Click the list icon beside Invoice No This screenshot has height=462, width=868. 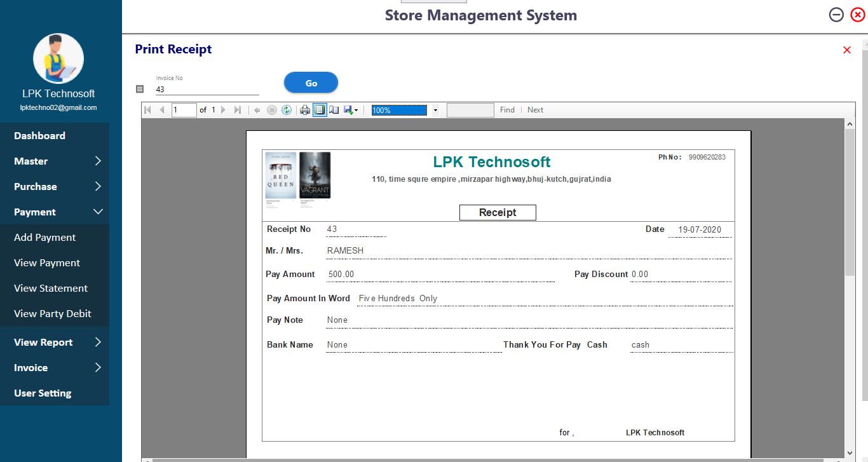pos(140,90)
